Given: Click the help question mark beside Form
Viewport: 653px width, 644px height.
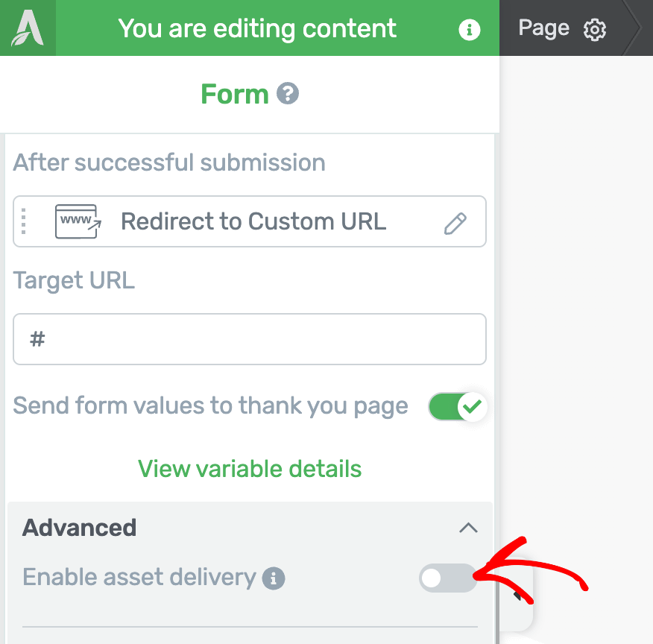Looking at the screenshot, I should (288, 95).
